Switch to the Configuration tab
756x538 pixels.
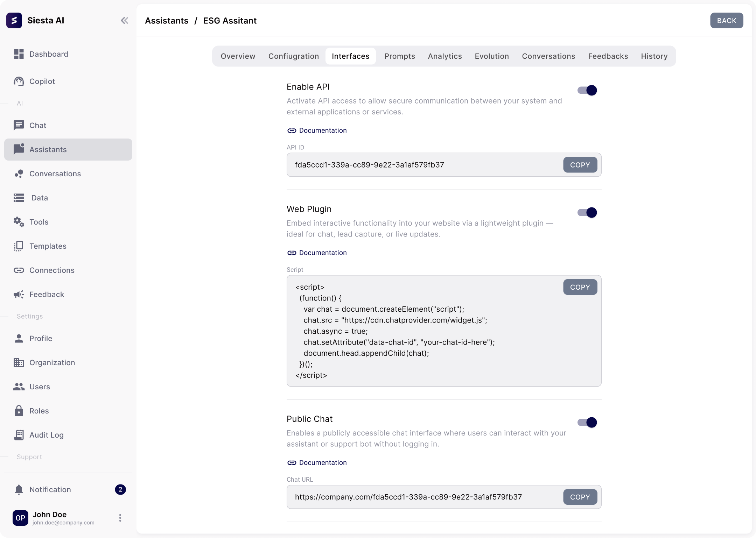tap(294, 56)
